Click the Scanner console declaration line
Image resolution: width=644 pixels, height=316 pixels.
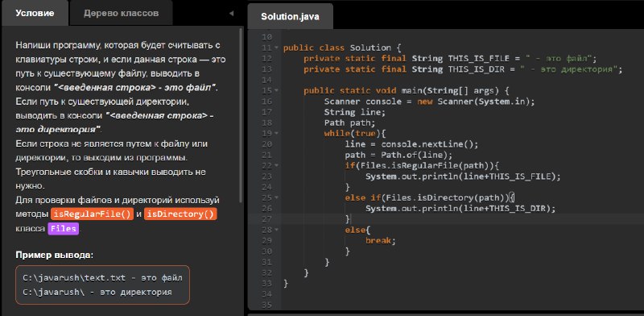430,102
